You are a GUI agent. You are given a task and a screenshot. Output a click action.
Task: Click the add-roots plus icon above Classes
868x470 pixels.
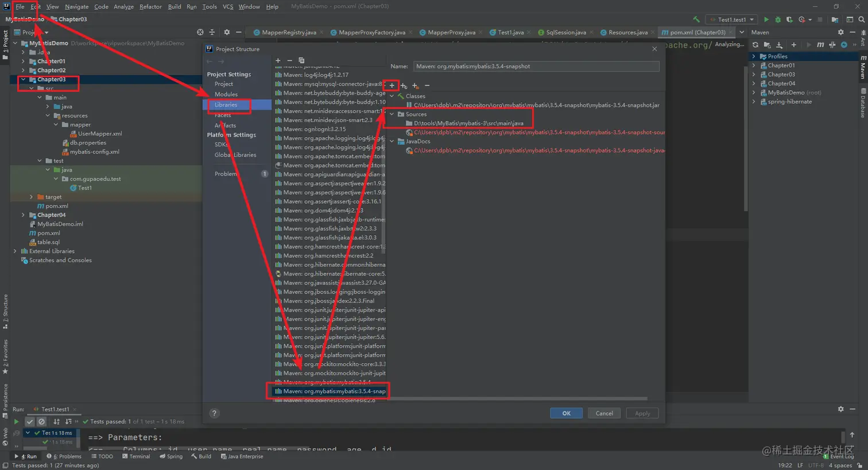coord(392,86)
